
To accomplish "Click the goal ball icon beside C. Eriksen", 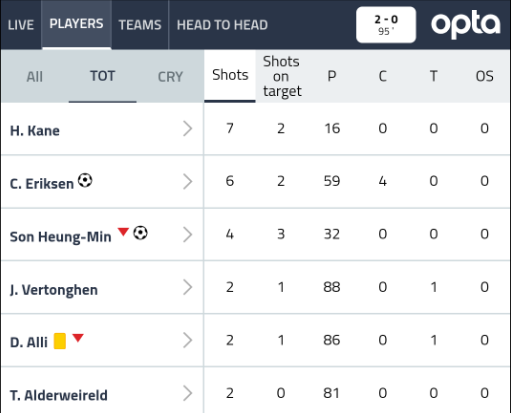I will (85, 180).
